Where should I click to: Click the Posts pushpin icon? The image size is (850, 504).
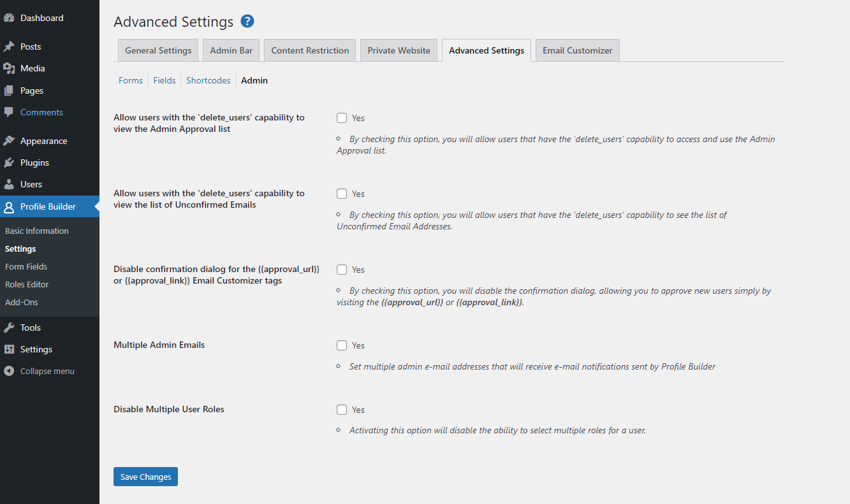pos(9,47)
